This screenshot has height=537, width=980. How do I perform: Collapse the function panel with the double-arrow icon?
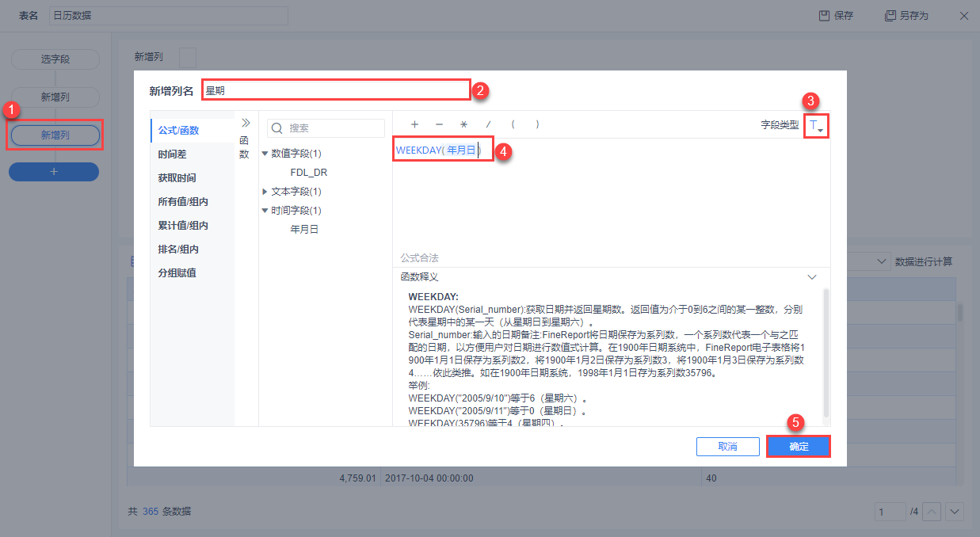(x=245, y=123)
